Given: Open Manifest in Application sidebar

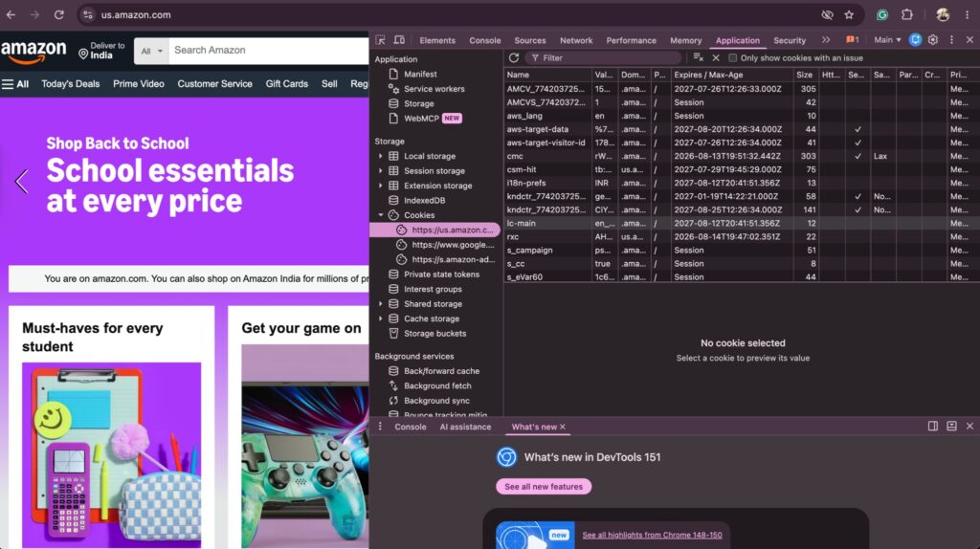Looking at the screenshot, I should coord(420,74).
